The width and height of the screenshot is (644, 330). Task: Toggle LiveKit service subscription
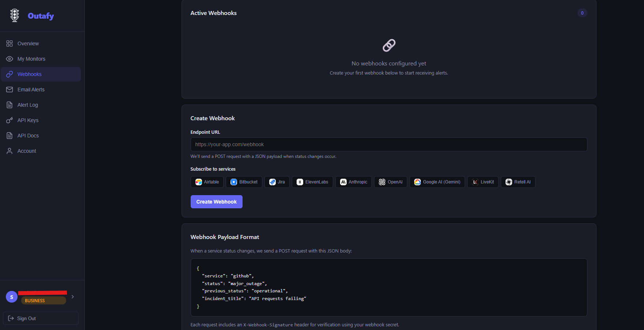483,182
